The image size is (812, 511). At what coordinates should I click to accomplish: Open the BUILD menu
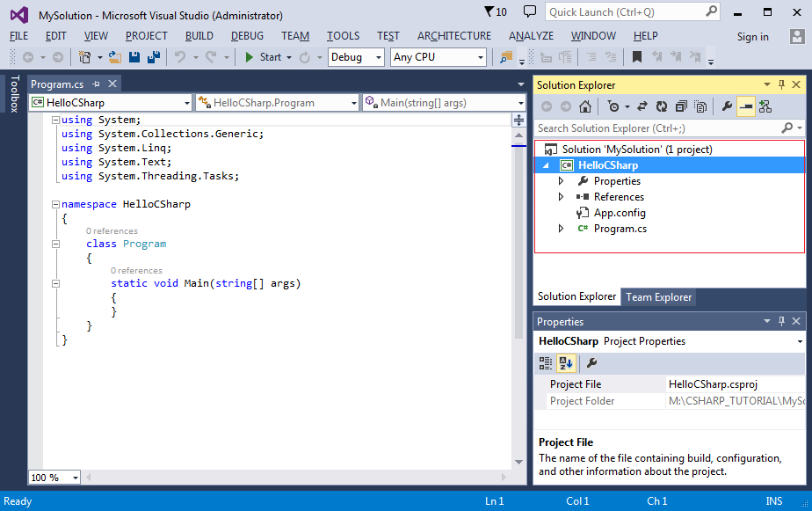[199, 36]
